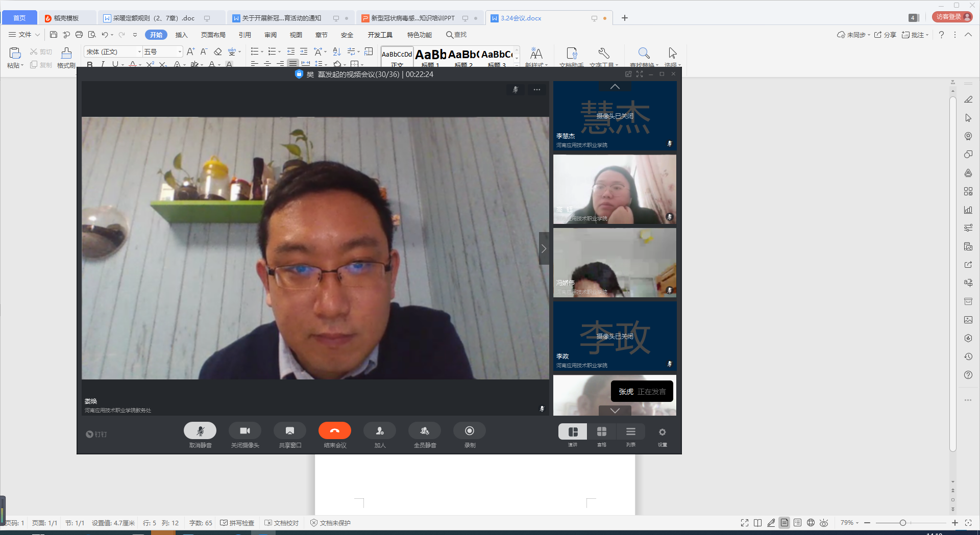Viewport: 980px width, 535px height.
Task: Open meeting settings gear (设置)
Action: click(x=662, y=432)
